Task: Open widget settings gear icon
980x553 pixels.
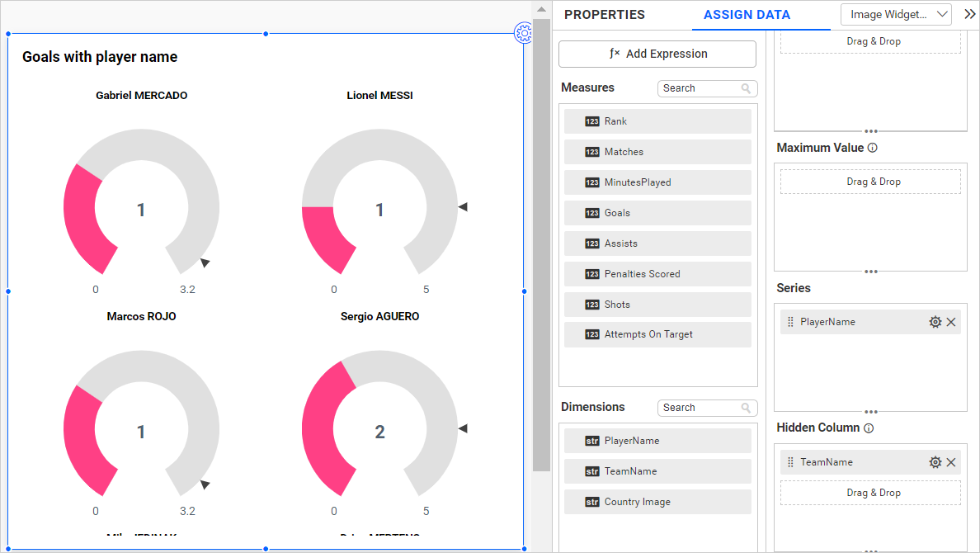Action: click(x=523, y=33)
